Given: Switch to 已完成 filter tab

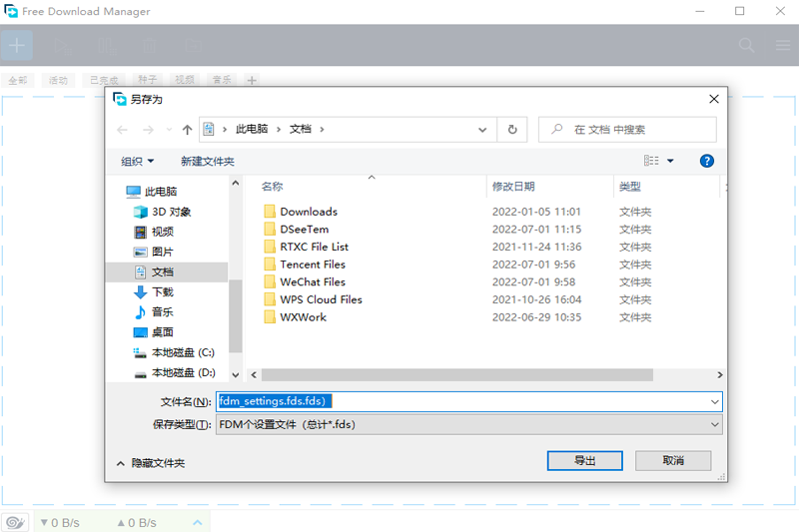Looking at the screenshot, I should pyautogui.click(x=104, y=80).
